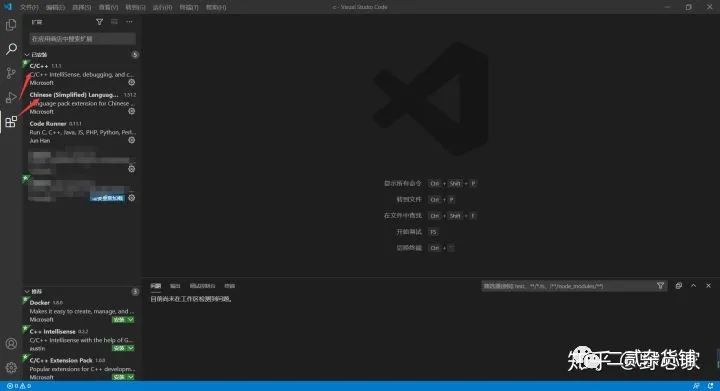Open the manage gear for C/C++ extension
This screenshot has width=720, height=391.
pyautogui.click(x=131, y=83)
